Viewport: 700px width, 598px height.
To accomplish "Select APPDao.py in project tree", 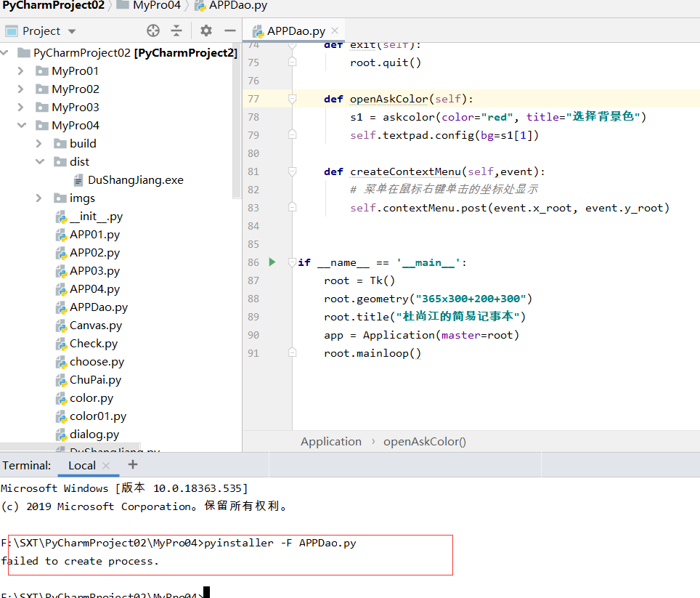I will tap(99, 307).
